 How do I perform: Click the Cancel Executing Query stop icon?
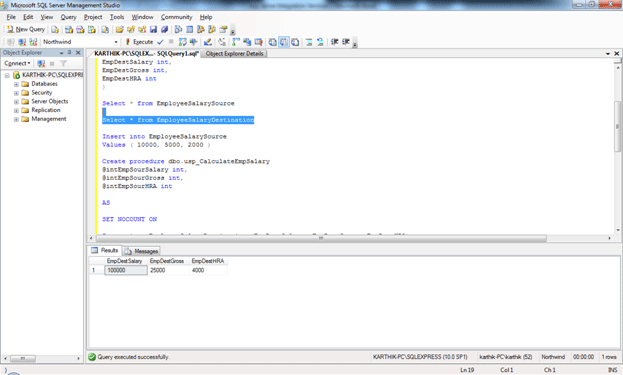pyautogui.click(x=171, y=42)
